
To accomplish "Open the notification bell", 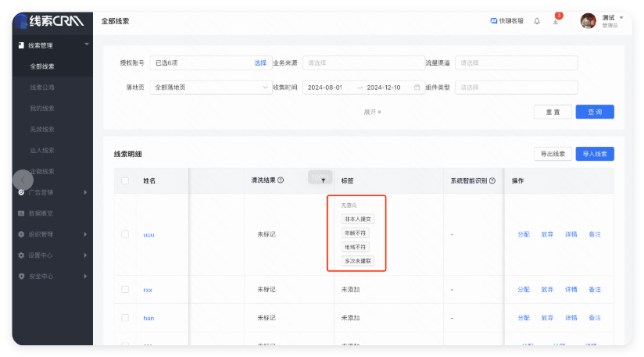I will coord(537,21).
